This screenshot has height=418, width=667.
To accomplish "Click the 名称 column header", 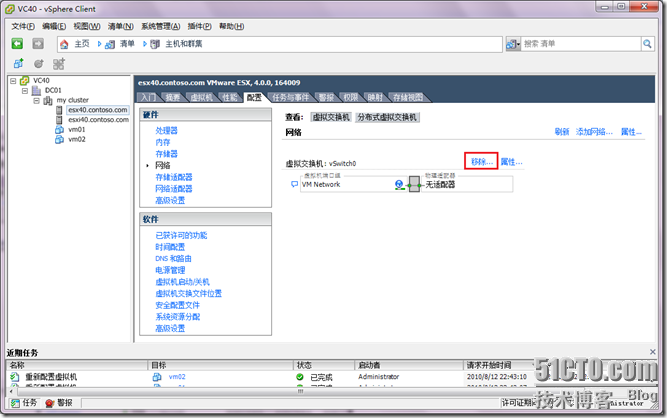I will point(77,365).
